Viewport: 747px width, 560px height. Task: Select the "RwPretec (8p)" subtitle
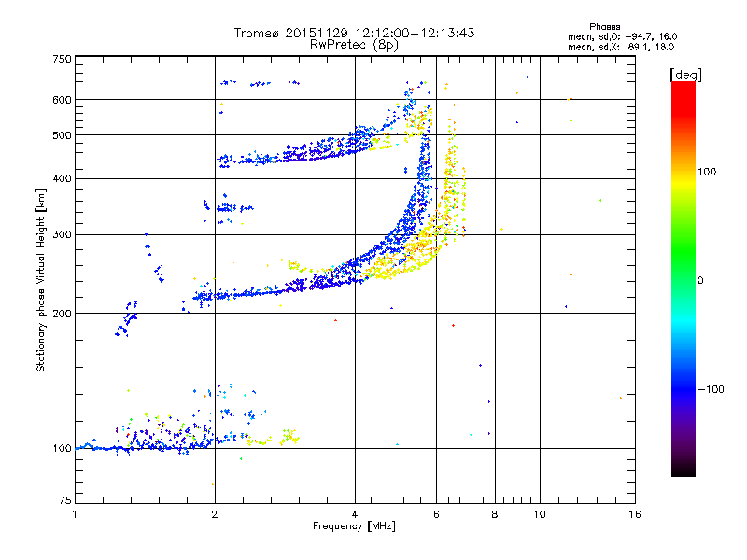click(354, 45)
